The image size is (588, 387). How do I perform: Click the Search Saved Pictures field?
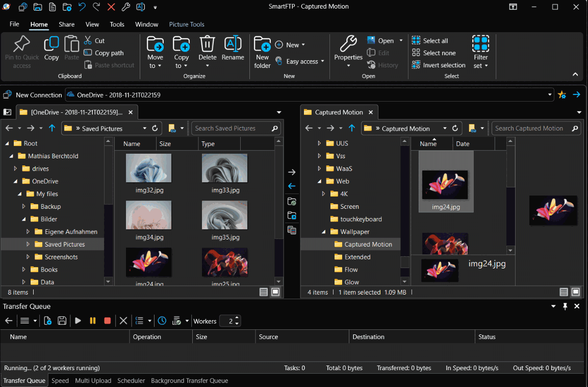point(231,129)
